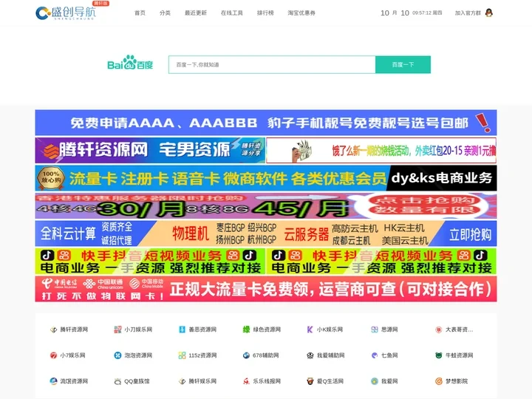
Task: Open the 牛蛙资源网 frog icon
Action: point(439,355)
